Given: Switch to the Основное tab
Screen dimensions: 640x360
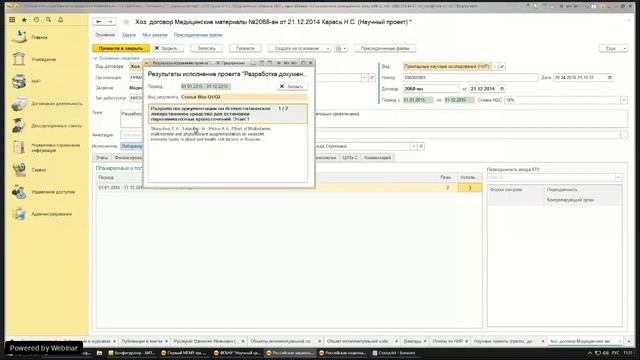Looking at the screenshot, I should pos(105,35).
